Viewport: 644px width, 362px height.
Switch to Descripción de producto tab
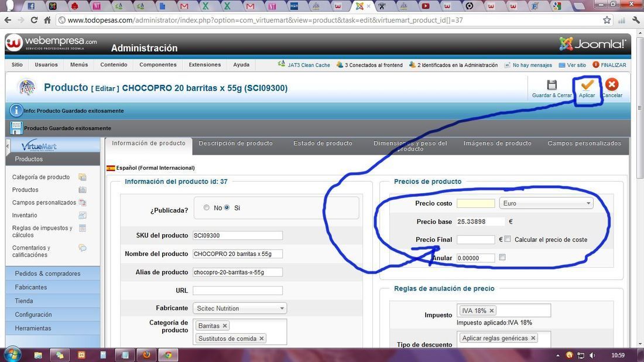click(x=236, y=144)
